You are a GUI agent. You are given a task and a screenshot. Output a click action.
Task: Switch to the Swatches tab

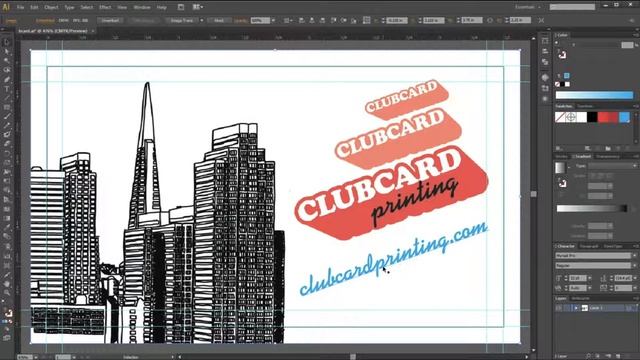(564, 106)
